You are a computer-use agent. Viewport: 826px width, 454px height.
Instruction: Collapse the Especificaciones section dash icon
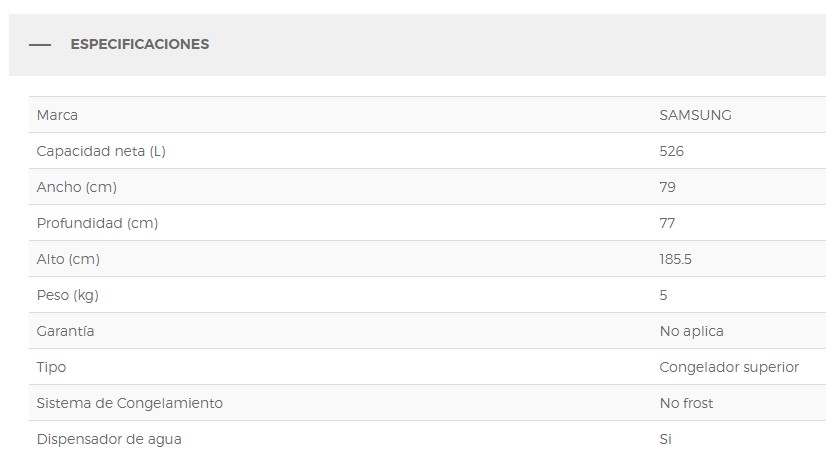point(40,45)
